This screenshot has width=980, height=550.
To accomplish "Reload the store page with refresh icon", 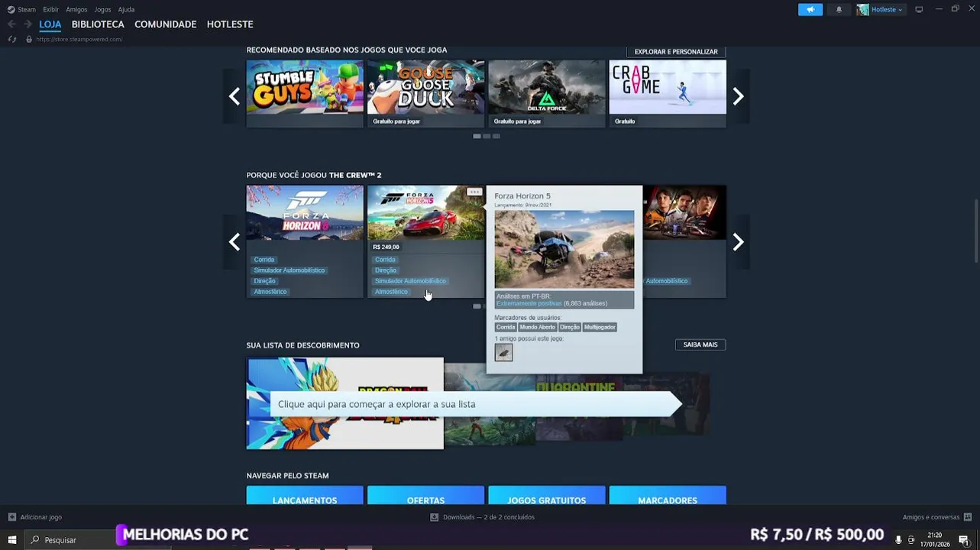I will [11, 39].
